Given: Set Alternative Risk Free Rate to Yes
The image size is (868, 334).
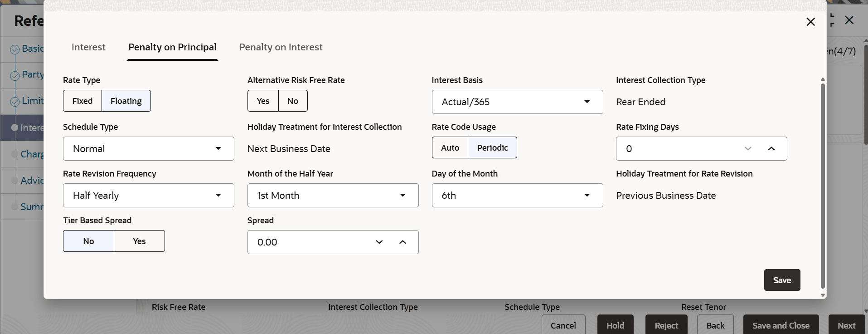Looking at the screenshot, I should point(263,101).
